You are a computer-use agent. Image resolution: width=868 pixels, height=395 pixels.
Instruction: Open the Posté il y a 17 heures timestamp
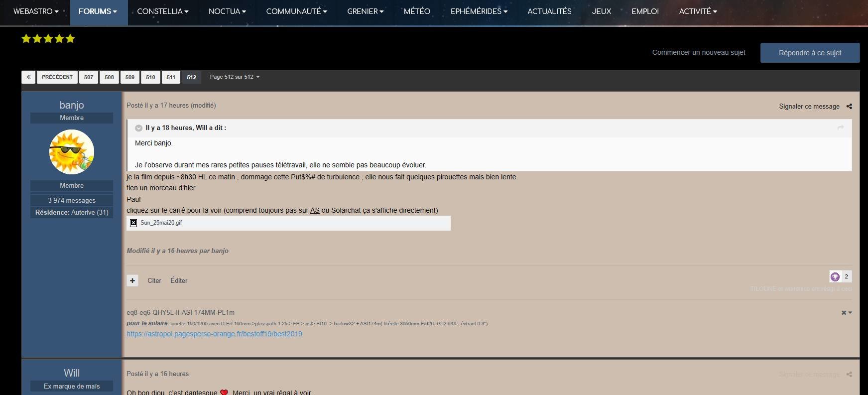coord(157,105)
